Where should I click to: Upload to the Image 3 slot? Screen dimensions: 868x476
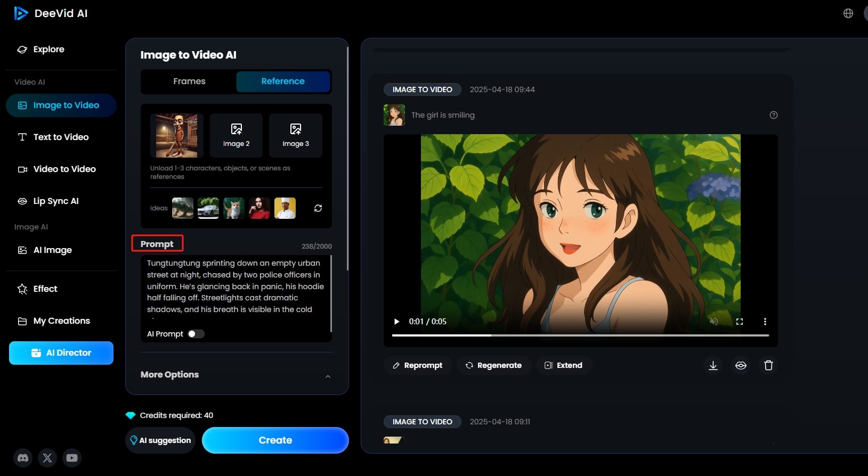pyautogui.click(x=296, y=135)
